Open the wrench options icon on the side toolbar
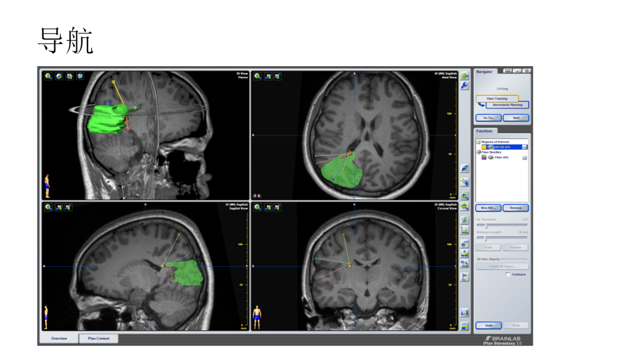The height and width of the screenshot is (363, 644). 465,85
